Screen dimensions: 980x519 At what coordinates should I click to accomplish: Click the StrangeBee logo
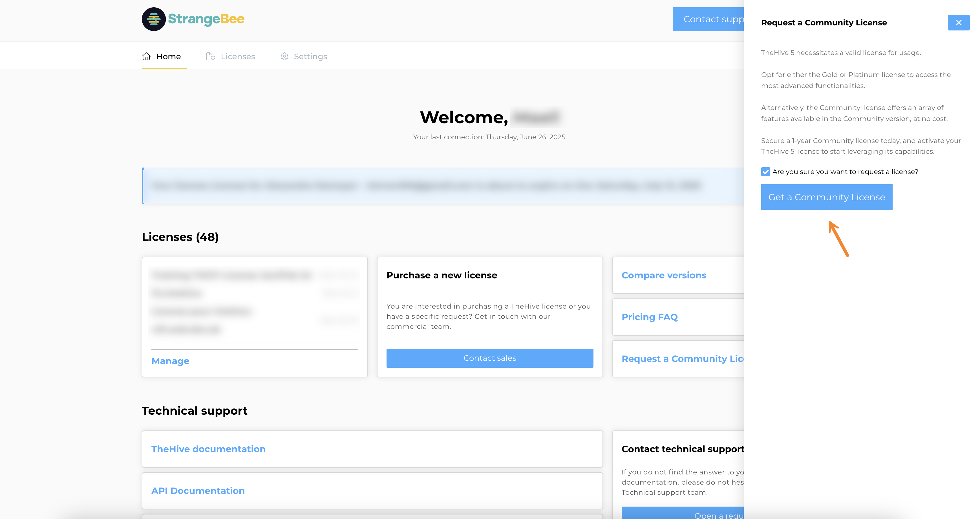pyautogui.click(x=193, y=19)
